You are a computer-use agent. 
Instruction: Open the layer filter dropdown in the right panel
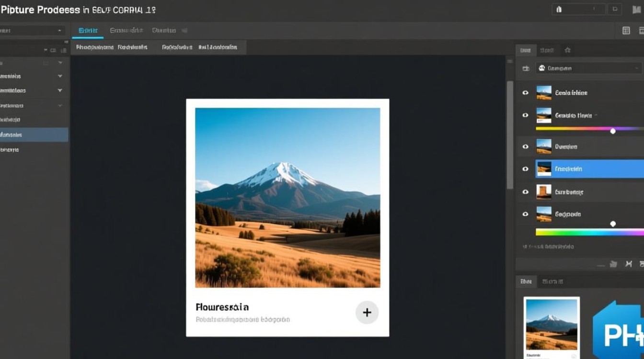[589, 68]
